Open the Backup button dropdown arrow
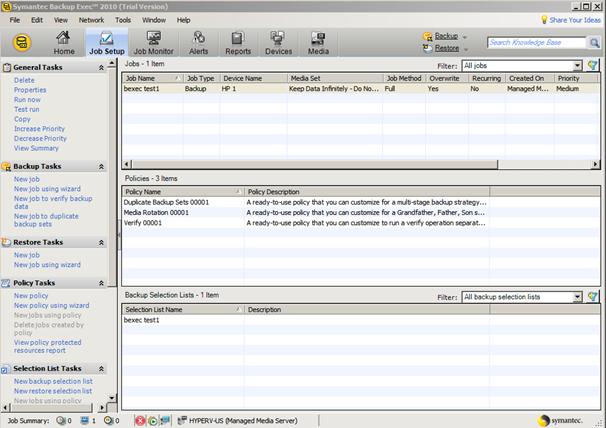This screenshot has width=606, height=428. pyautogui.click(x=465, y=37)
